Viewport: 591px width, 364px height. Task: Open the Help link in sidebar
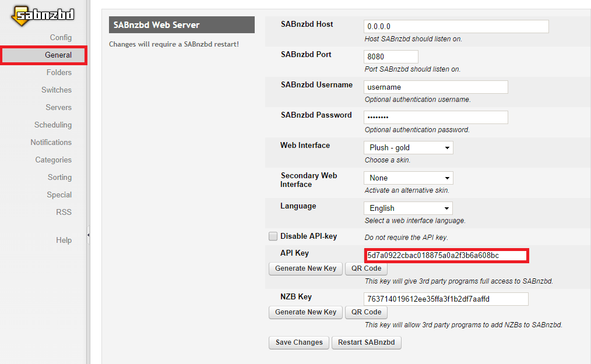tap(64, 241)
